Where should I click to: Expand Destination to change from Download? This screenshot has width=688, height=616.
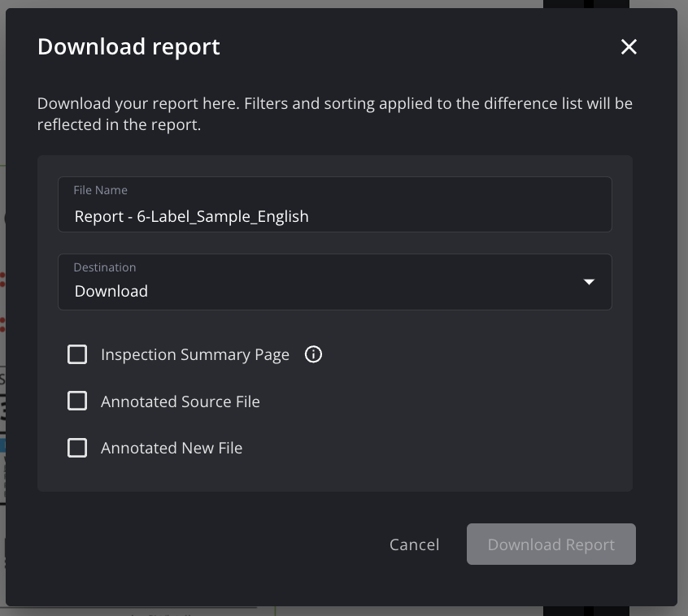(335, 282)
